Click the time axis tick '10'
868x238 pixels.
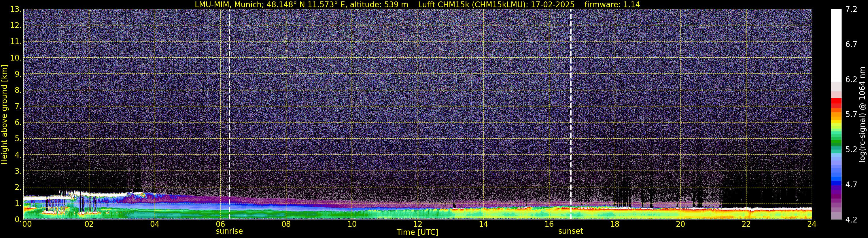(x=352, y=224)
